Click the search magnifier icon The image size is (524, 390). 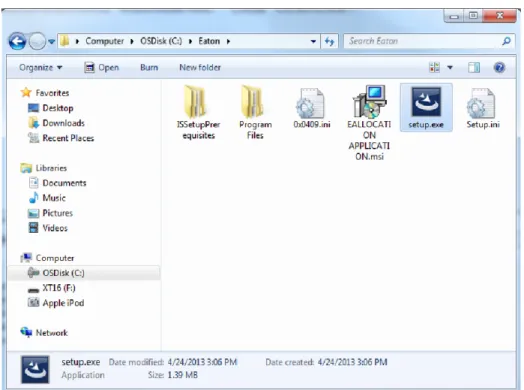click(507, 41)
